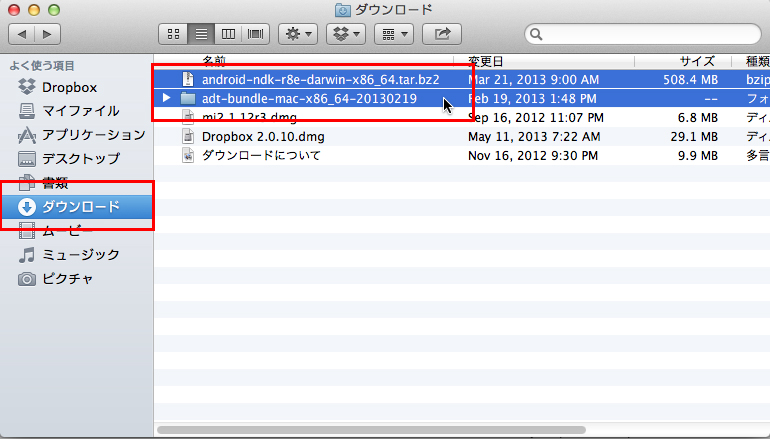
Task: Click the アプリケーション sidebar icon
Action: coord(27,135)
